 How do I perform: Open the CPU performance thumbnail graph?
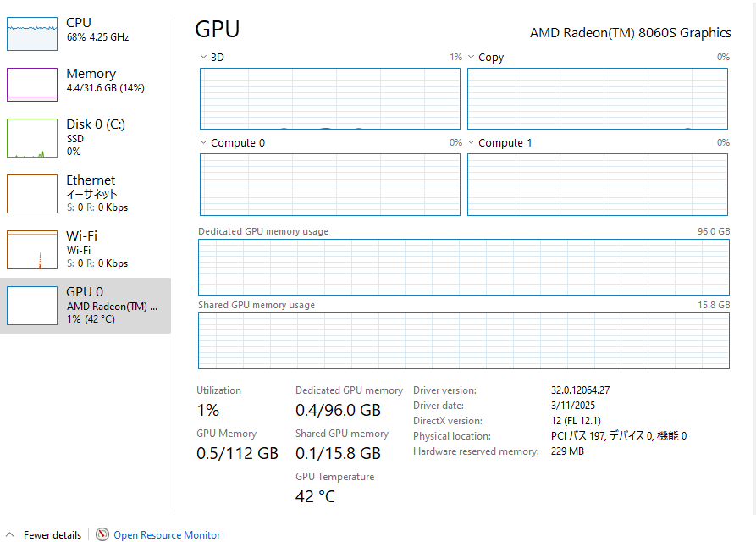(x=32, y=34)
